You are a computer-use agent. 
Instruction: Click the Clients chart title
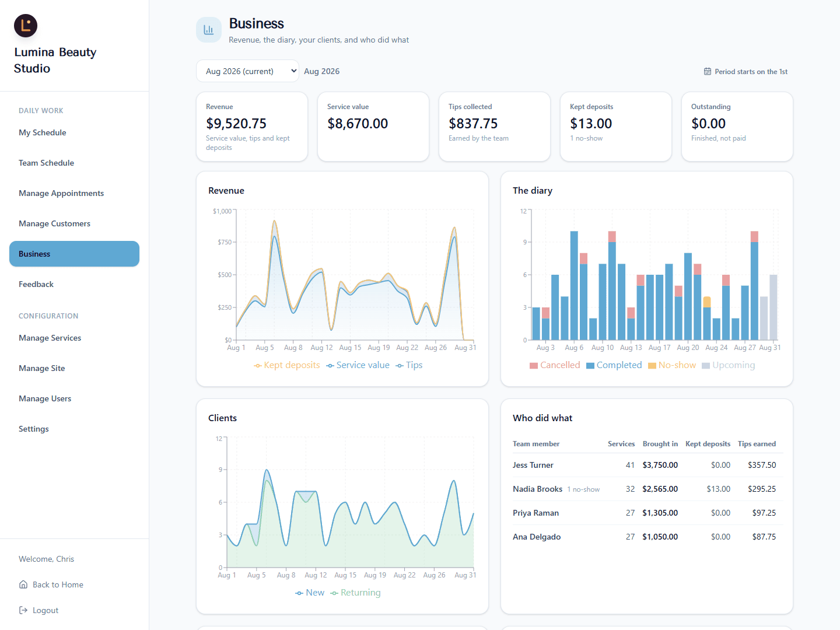click(222, 418)
